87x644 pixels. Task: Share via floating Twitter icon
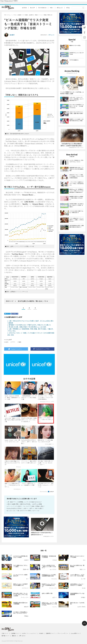(x=84, y=27)
